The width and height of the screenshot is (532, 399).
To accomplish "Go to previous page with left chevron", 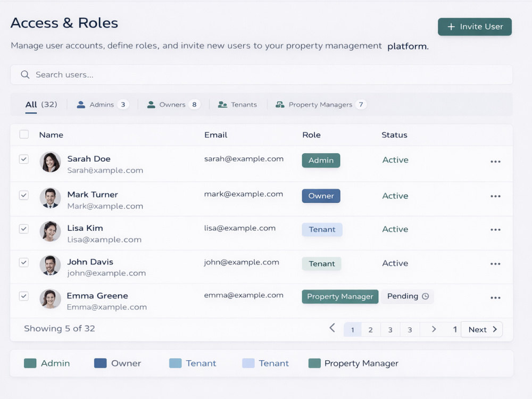I will tap(332, 328).
